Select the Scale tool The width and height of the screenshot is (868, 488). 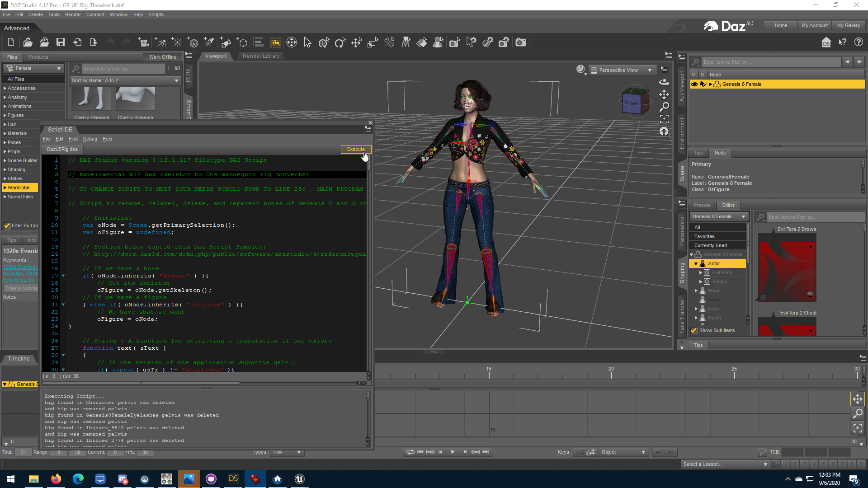tap(373, 42)
